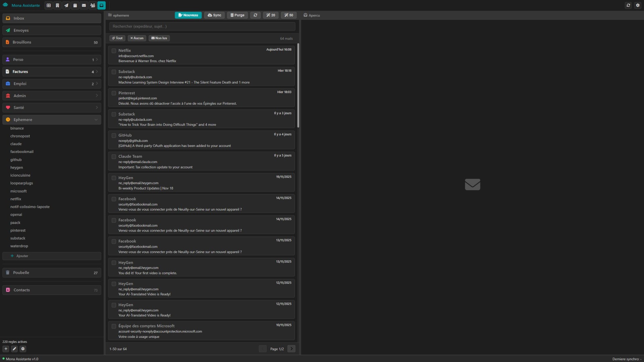Tick the Claude Team email checkbox

(x=114, y=157)
